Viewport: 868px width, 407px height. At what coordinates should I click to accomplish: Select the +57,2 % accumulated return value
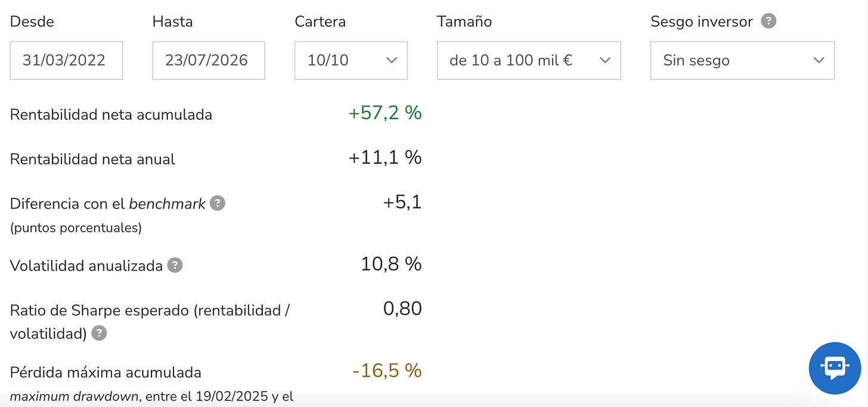tap(385, 112)
